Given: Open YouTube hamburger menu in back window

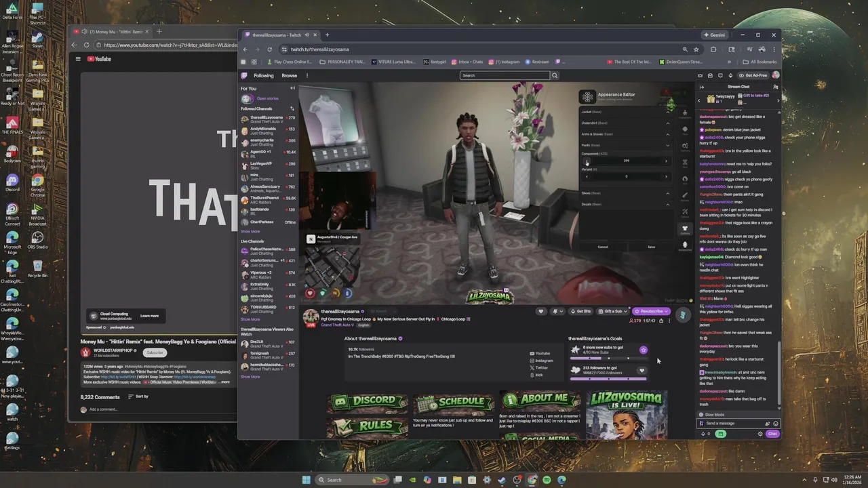Looking at the screenshot, I should (77, 59).
